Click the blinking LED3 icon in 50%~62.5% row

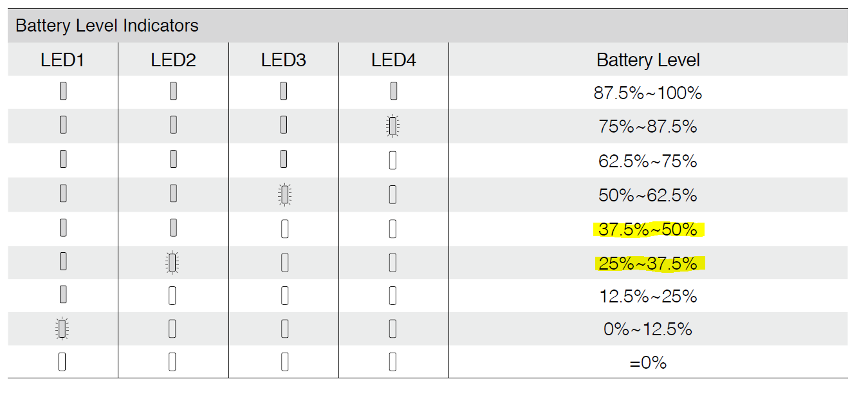click(x=284, y=194)
